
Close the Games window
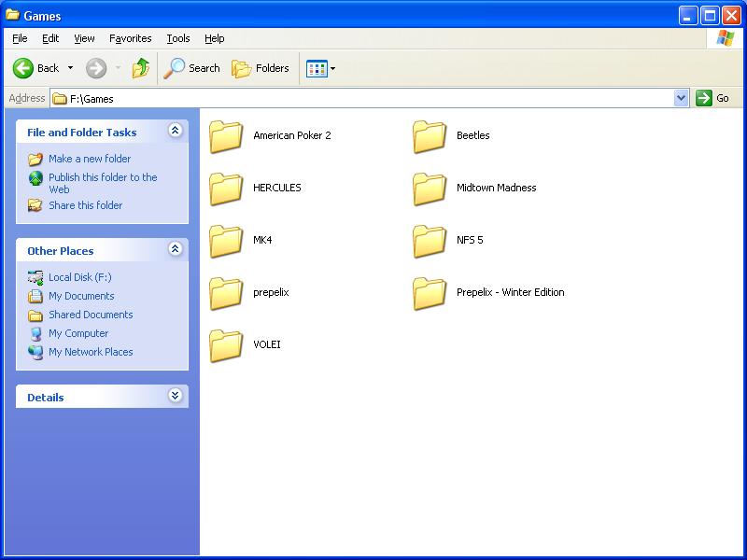(x=731, y=16)
